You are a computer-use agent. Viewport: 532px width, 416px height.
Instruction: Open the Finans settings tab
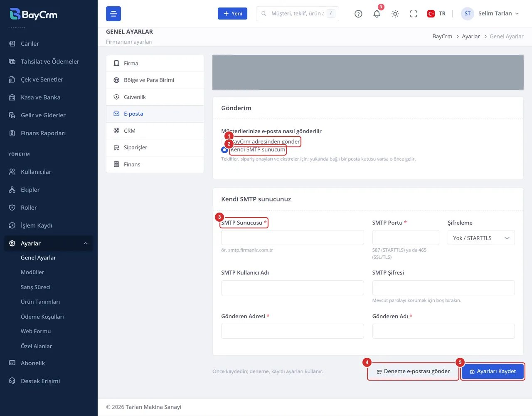[x=155, y=164]
